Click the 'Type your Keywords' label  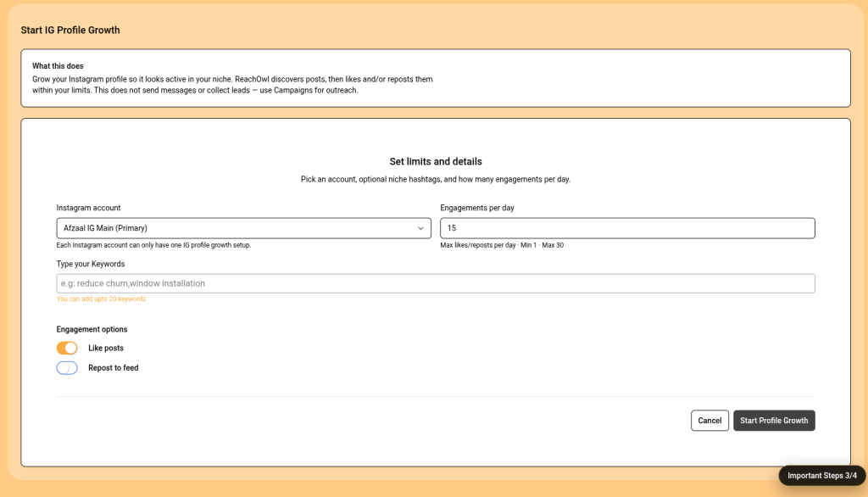[x=91, y=264]
